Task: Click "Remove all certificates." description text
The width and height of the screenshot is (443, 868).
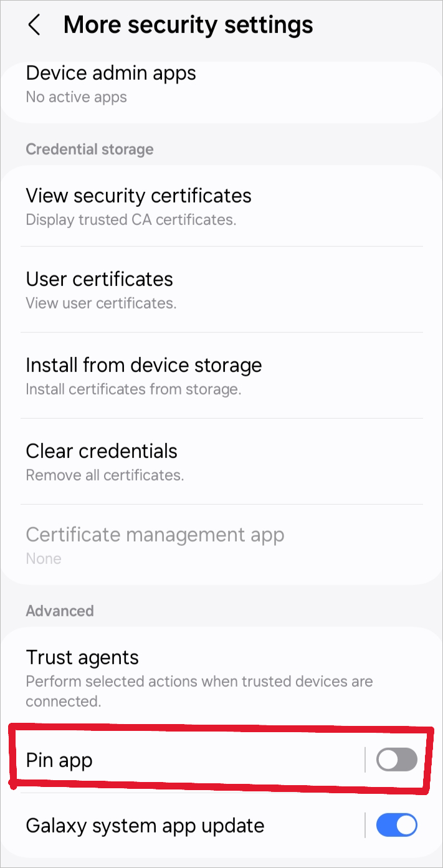Action: (x=105, y=475)
